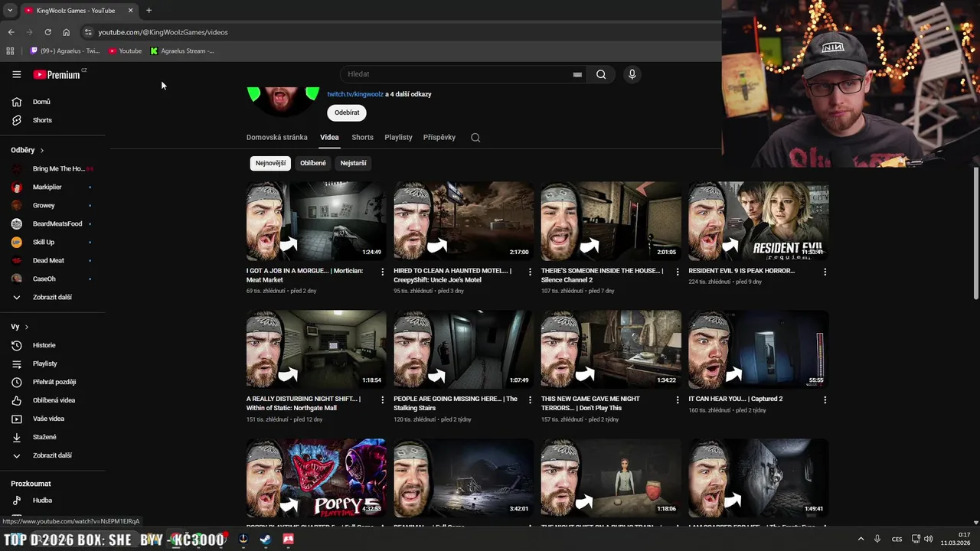This screenshot has width=980, height=551.
Task: Open Přehrát později in the sidebar
Action: click(53, 382)
